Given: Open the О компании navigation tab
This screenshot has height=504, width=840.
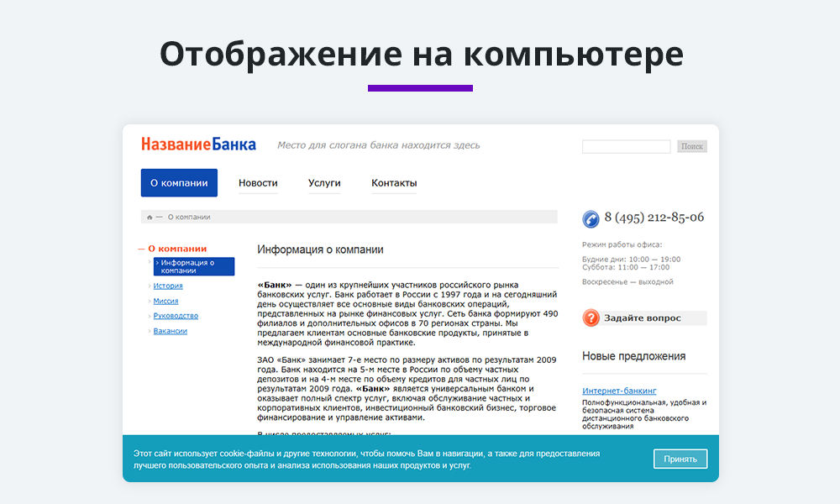Looking at the screenshot, I should 179,183.
